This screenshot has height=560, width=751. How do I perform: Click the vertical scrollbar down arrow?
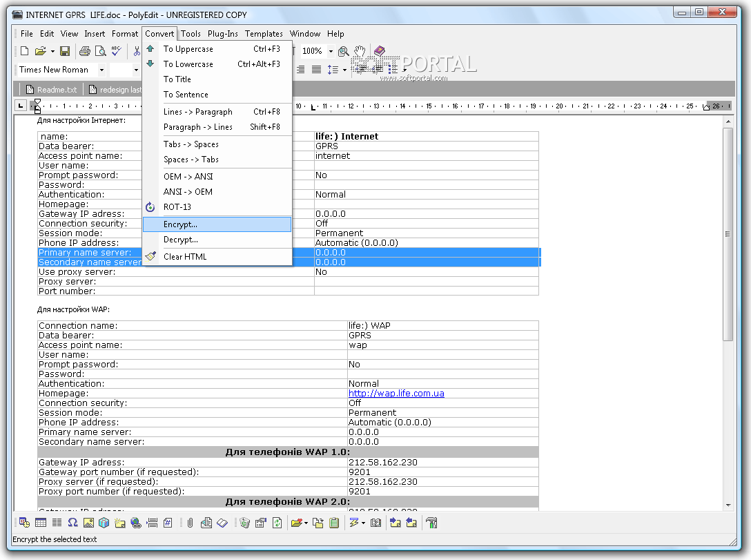coord(728,505)
